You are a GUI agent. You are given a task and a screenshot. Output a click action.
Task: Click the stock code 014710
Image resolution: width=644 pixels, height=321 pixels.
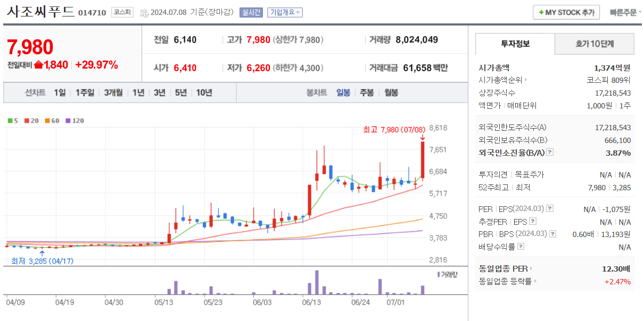(92, 13)
